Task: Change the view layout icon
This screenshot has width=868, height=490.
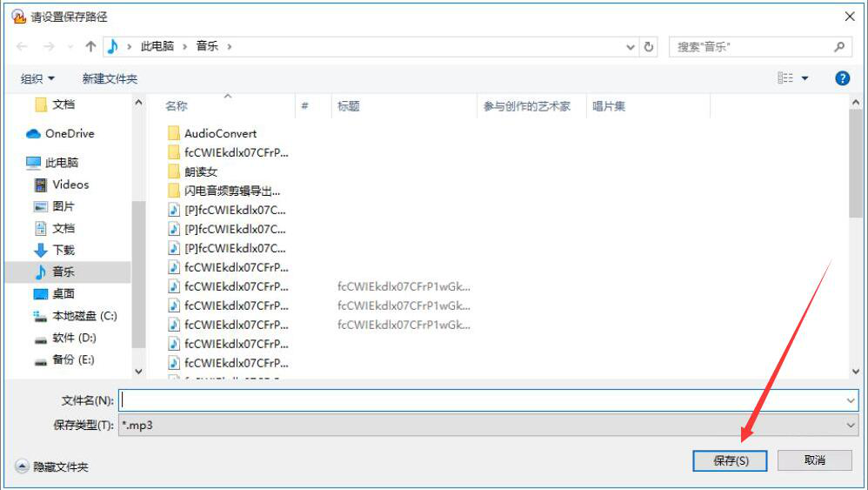Action: pos(785,78)
